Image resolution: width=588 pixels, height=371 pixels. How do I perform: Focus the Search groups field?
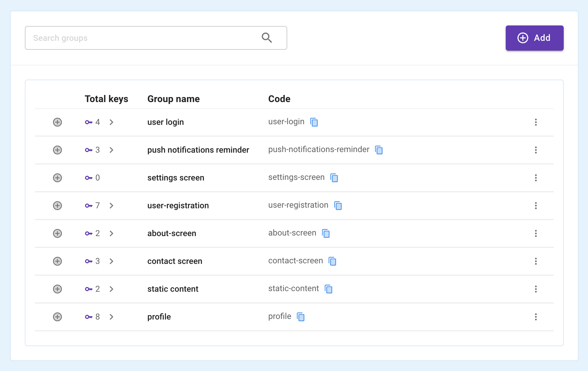point(156,38)
